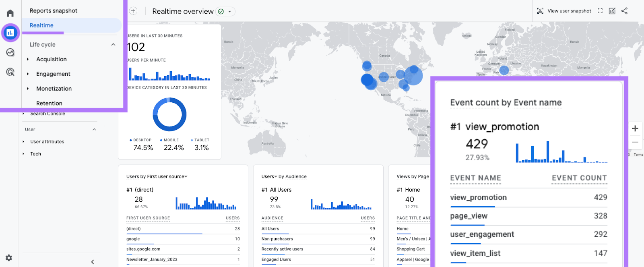Image resolution: width=644 pixels, height=267 pixels.
Task: Select Realtime in the sidebar
Action: coord(41,25)
